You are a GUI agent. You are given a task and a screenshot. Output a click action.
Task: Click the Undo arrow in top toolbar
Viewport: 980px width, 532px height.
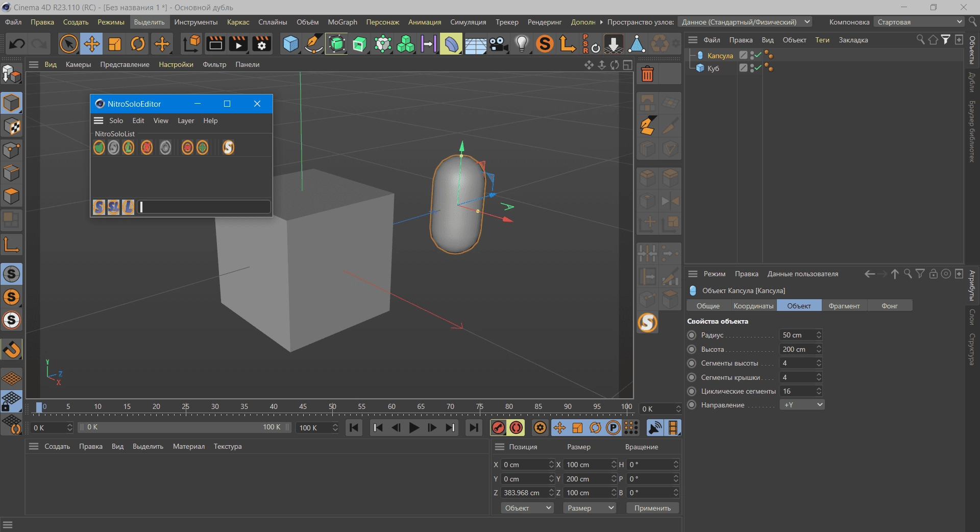point(17,44)
